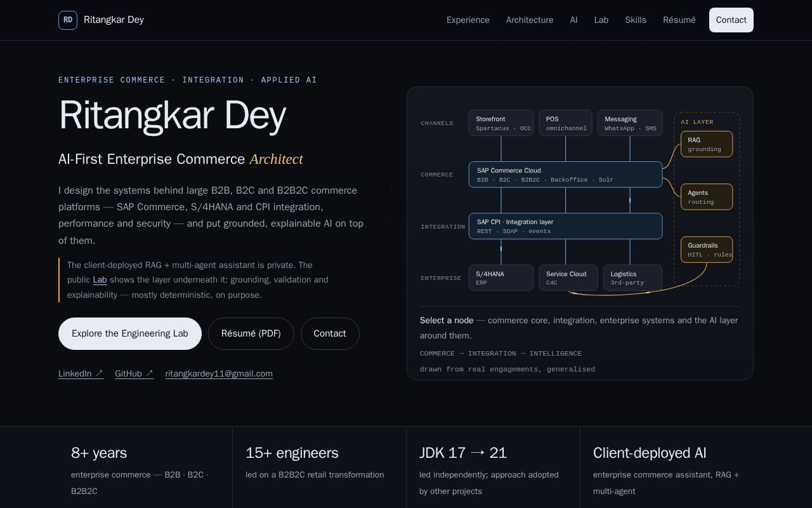Select the Guardrails HITL node
Viewport: 812px width, 508px height.
click(707, 250)
